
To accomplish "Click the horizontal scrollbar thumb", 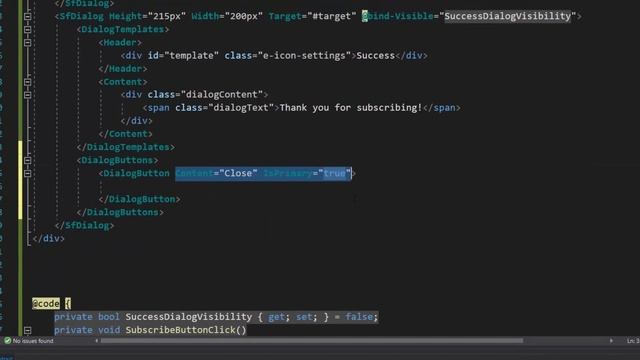I will tap(312, 340).
